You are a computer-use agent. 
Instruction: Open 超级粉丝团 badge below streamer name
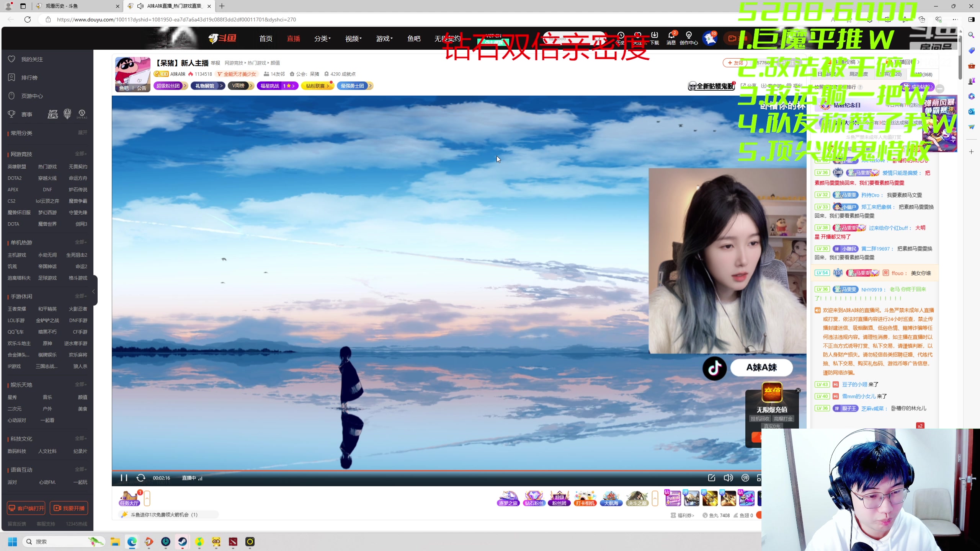(170, 86)
